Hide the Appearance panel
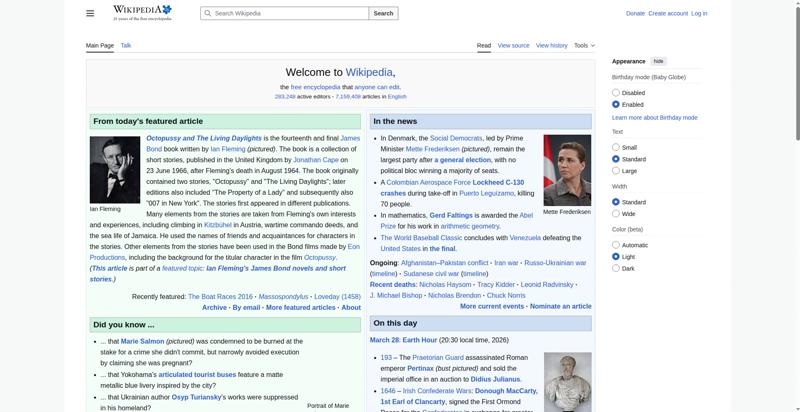Screen dimensions: 800x412 pyautogui.click(x=659, y=61)
